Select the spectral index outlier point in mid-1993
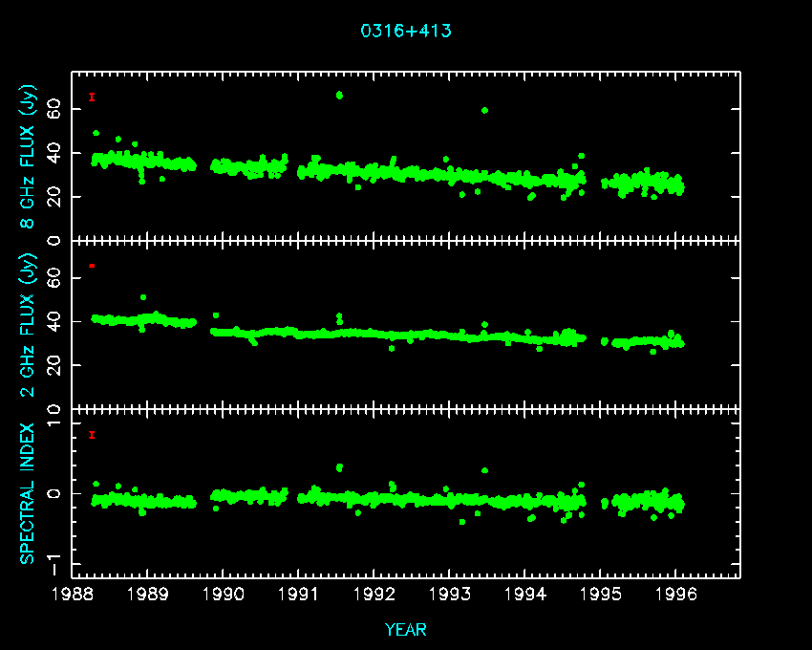This screenshot has width=812, height=650. pos(485,470)
